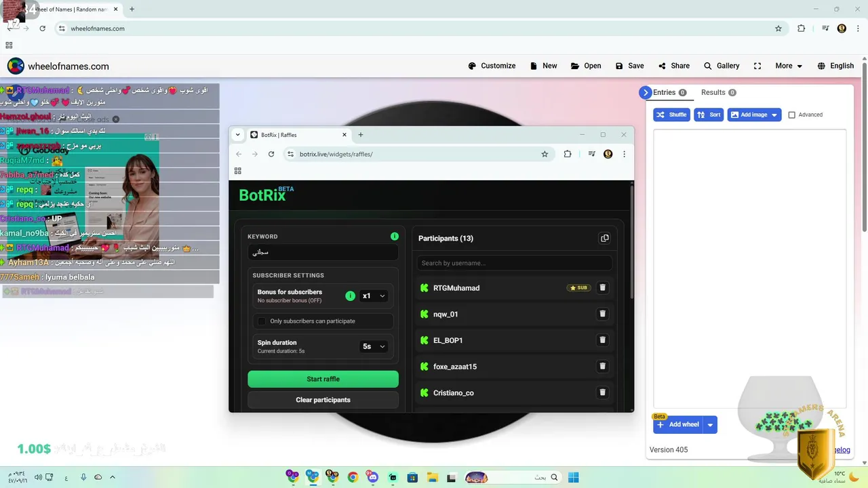The height and width of the screenshot is (488, 868).
Task: Click the BotRix Raffles tab
Action: click(298, 135)
